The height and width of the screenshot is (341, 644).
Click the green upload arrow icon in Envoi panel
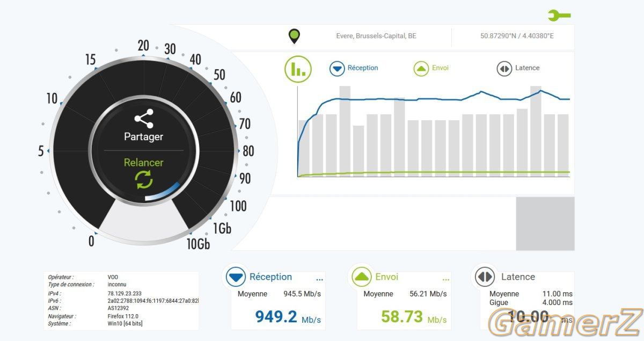[x=362, y=277]
